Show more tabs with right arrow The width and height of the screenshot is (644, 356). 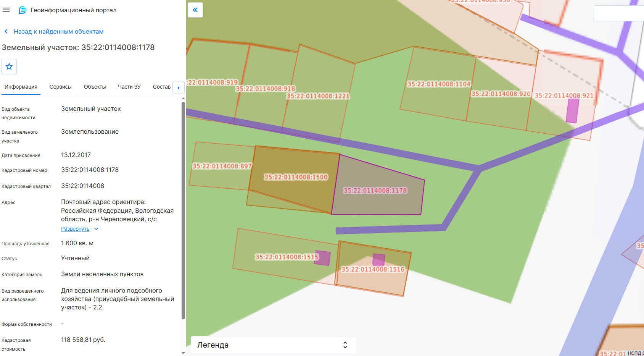(x=179, y=87)
